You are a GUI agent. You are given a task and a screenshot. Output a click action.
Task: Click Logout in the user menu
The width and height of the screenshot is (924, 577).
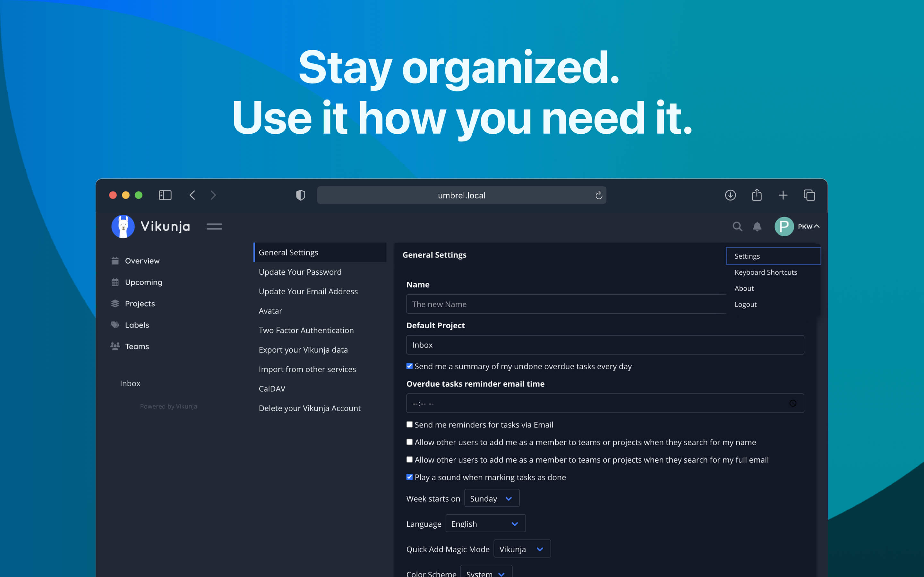tap(745, 304)
